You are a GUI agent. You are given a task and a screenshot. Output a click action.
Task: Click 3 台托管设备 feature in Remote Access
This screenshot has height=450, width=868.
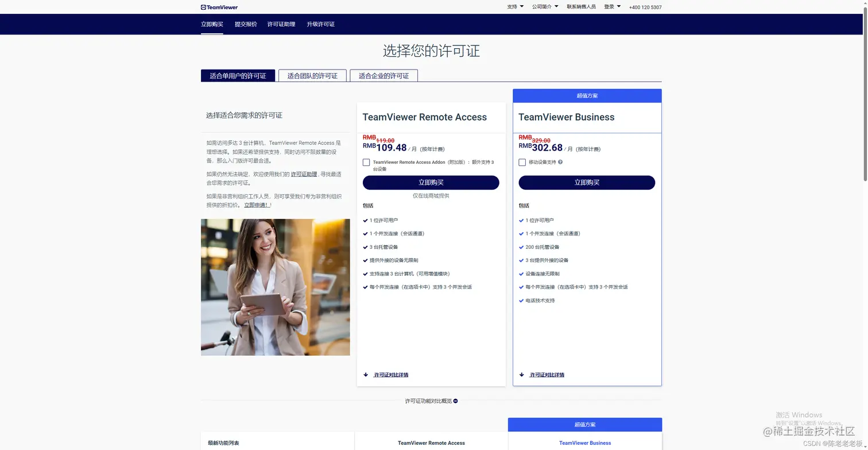[383, 247]
